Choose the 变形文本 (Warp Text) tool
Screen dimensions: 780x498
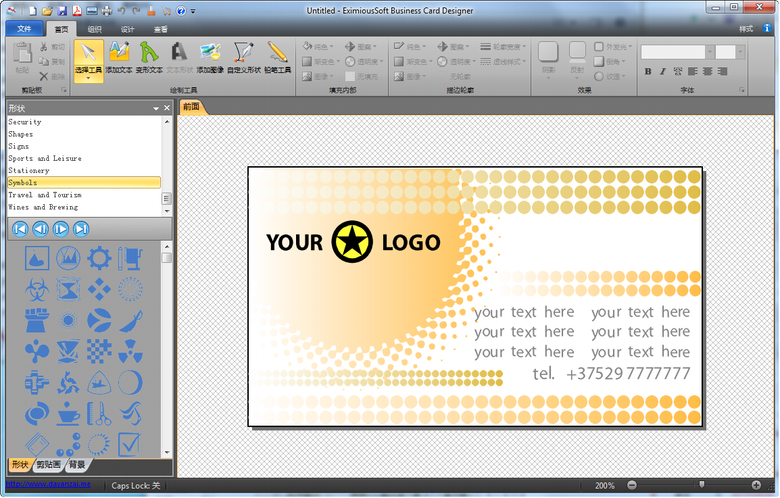pos(149,56)
